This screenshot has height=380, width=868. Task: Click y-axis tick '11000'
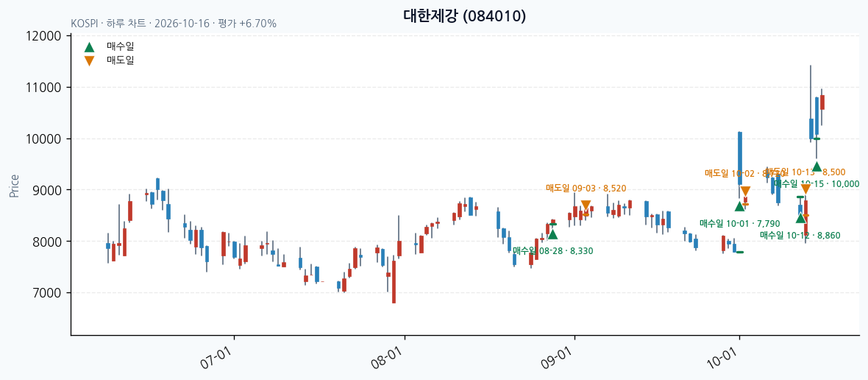tap(43, 88)
